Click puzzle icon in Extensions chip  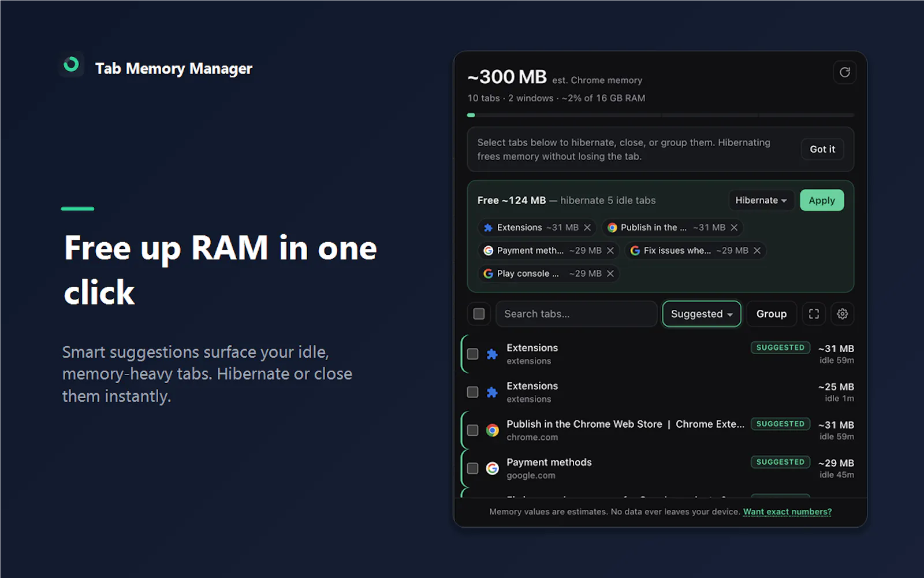click(x=488, y=228)
